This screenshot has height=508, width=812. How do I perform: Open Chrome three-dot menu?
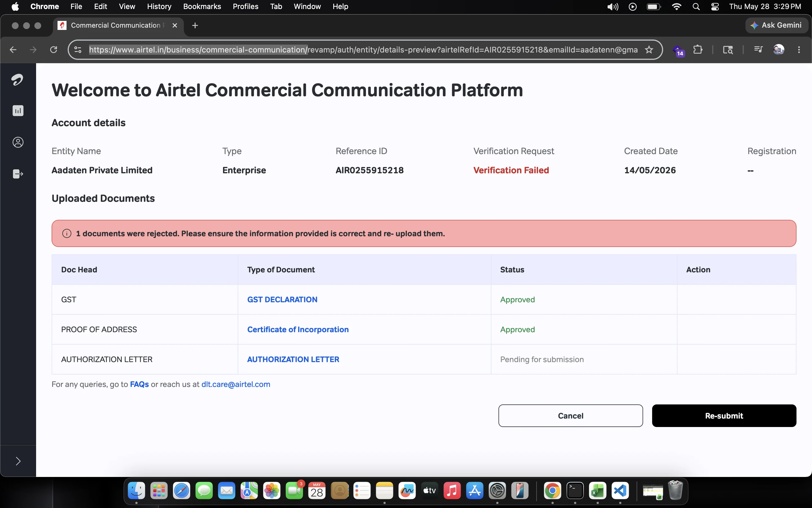[x=799, y=50]
